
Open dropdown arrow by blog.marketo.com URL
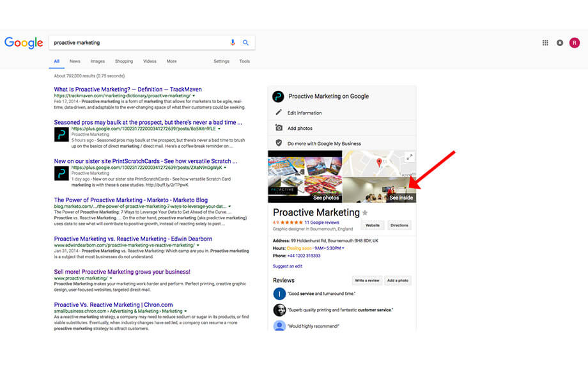(x=230, y=207)
